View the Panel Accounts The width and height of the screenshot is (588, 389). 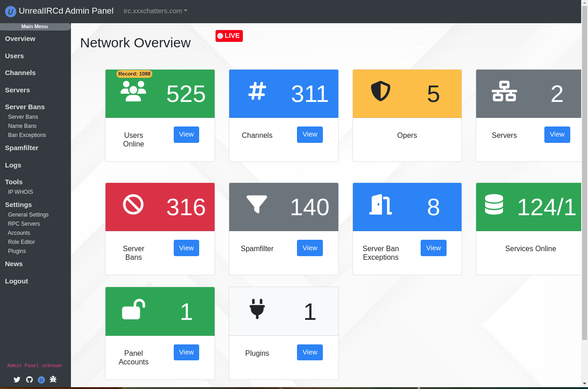coord(186,352)
